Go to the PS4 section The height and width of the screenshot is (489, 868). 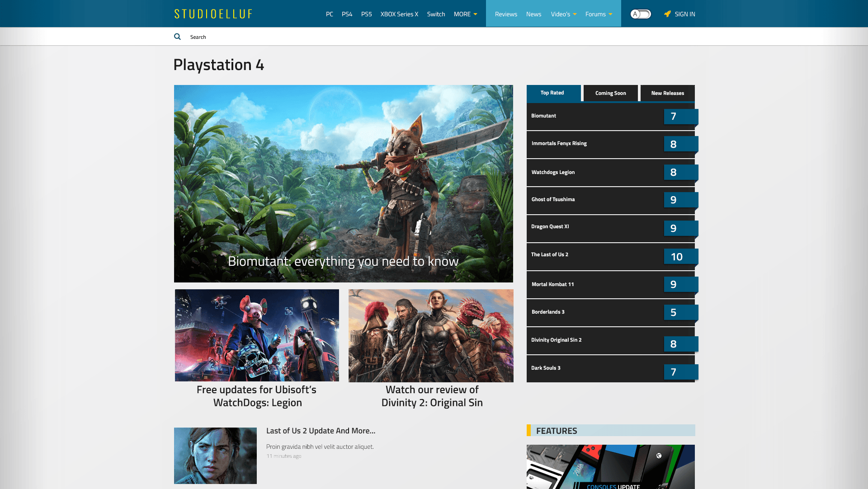[x=347, y=14]
